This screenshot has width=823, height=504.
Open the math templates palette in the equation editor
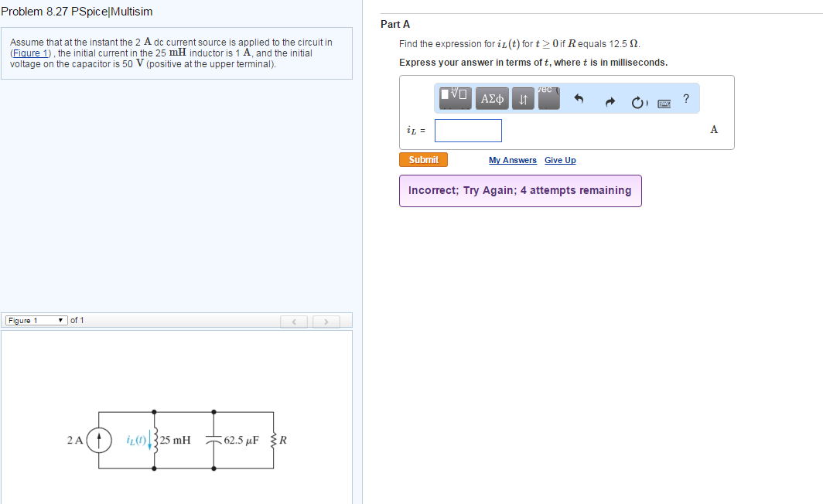click(454, 98)
